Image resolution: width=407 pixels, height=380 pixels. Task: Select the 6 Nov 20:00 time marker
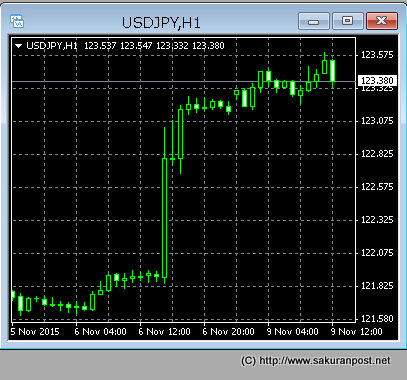click(x=228, y=332)
